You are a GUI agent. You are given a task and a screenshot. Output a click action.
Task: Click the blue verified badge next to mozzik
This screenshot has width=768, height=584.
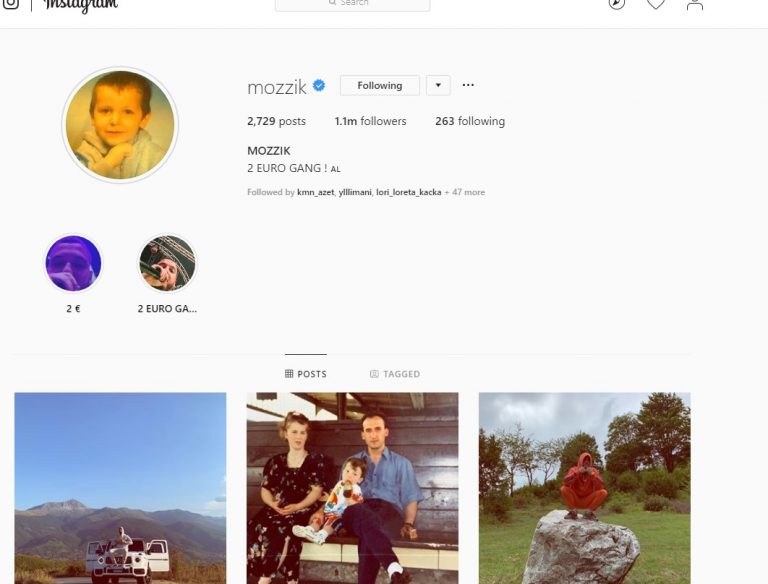click(319, 85)
